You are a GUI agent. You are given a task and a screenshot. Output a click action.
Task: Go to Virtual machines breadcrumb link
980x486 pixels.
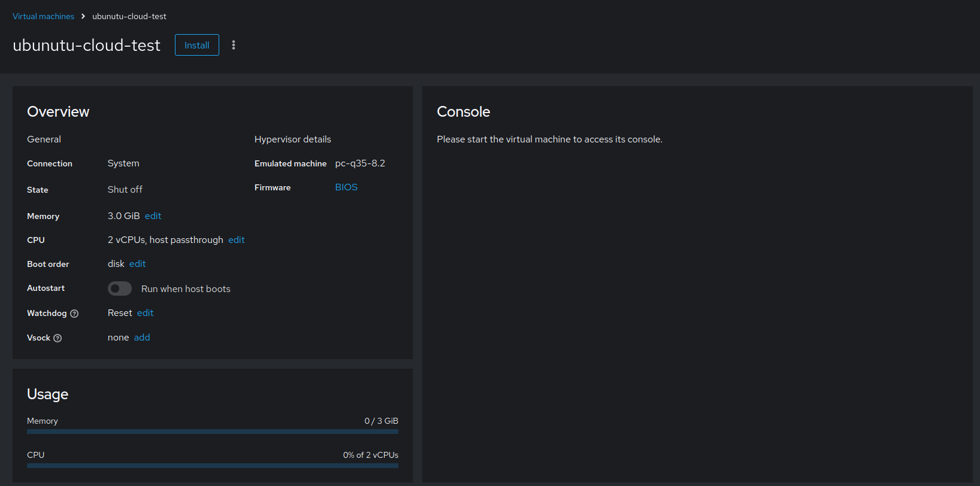coord(43,16)
